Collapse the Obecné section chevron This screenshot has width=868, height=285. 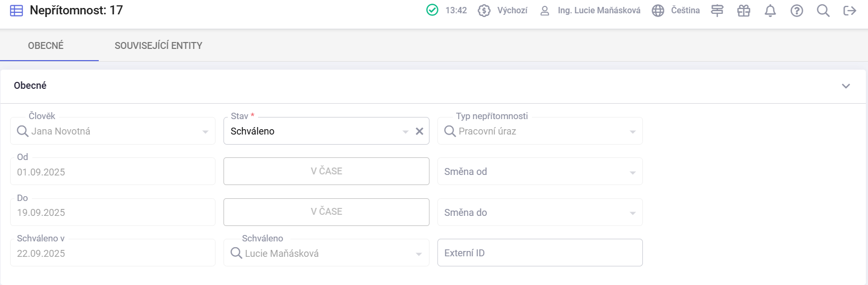point(846,86)
